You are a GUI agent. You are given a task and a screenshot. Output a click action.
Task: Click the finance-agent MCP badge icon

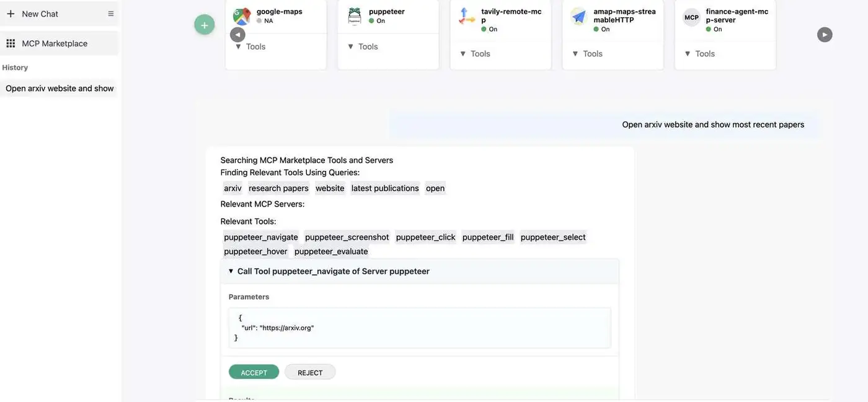pos(691,17)
